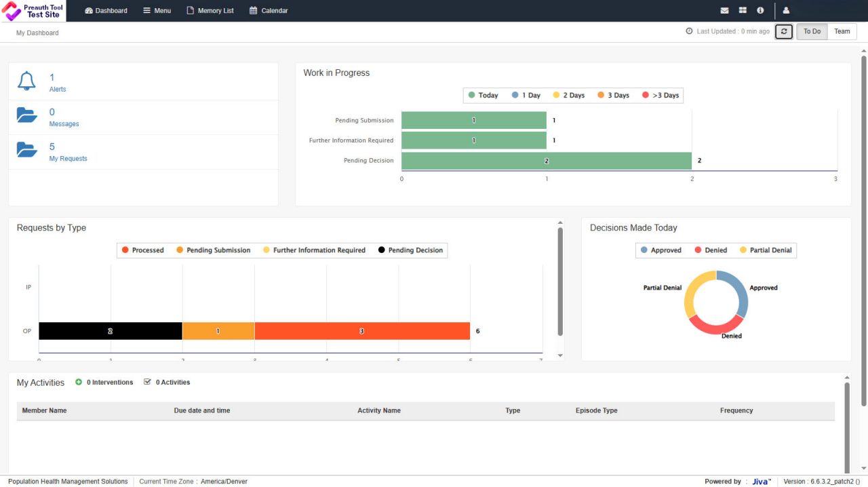Open the user profile icon

coord(785,10)
